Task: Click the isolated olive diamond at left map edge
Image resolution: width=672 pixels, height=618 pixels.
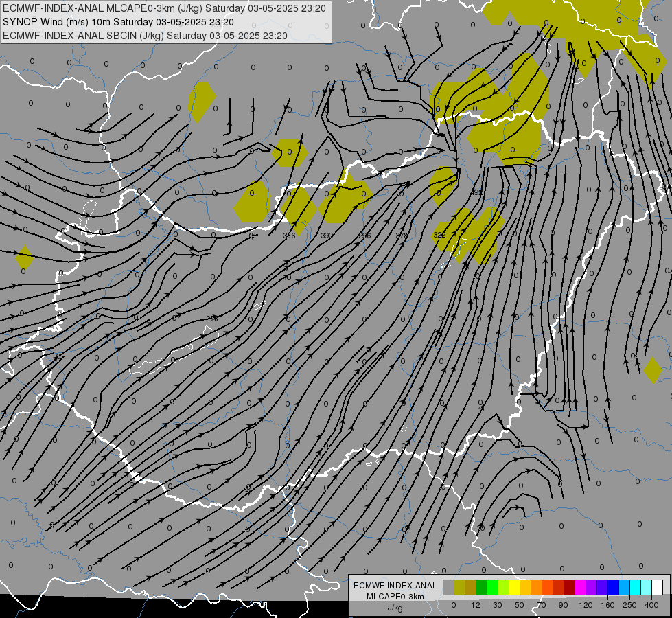Action: [x=25, y=257]
